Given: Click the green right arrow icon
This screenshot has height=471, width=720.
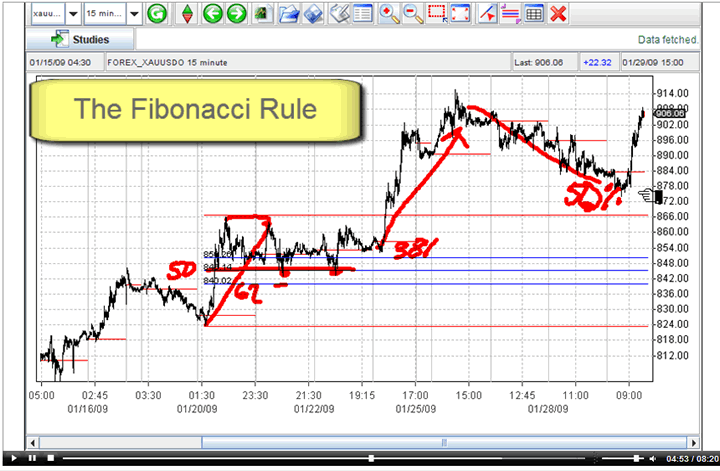Looking at the screenshot, I should coord(236,14).
